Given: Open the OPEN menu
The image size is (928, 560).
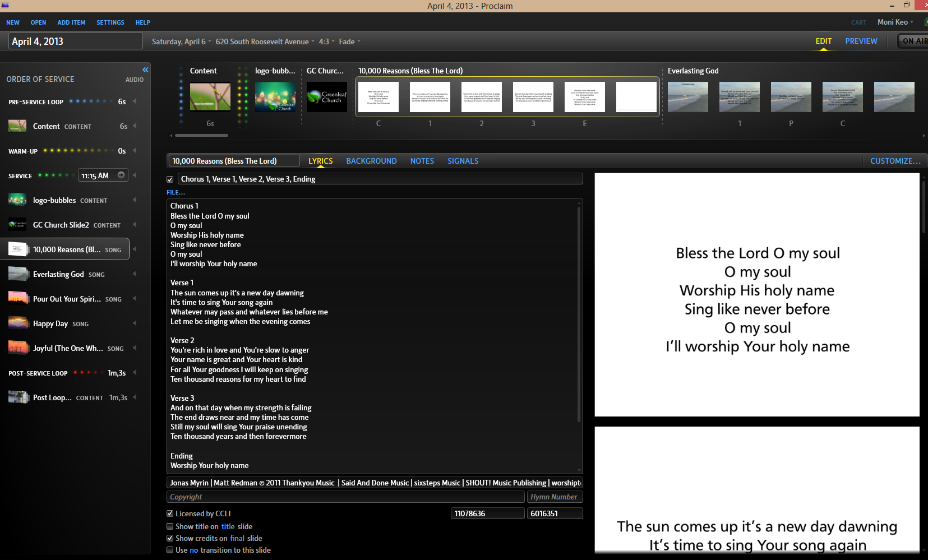Looking at the screenshot, I should pyautogui.click(x=38, y=22).
